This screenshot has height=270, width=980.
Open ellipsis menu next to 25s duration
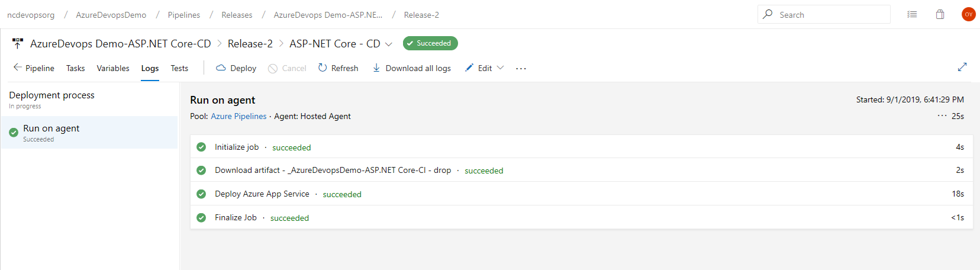click(x=942, y=115)
